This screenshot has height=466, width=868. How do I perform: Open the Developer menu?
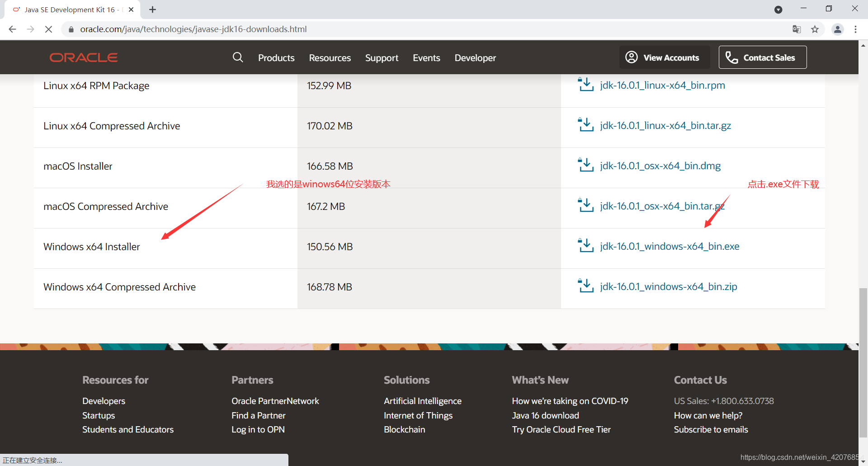click(x=475, y=58)
